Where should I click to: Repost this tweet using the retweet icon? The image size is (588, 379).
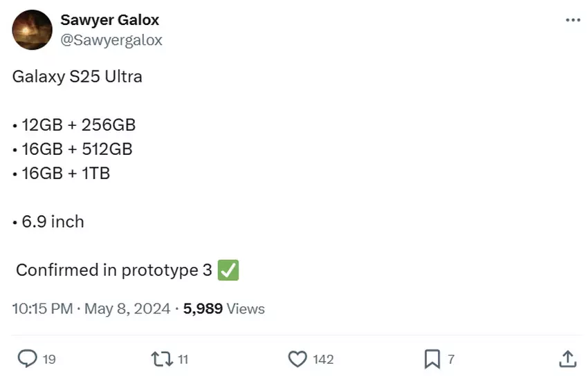click(x=161, y=358)
